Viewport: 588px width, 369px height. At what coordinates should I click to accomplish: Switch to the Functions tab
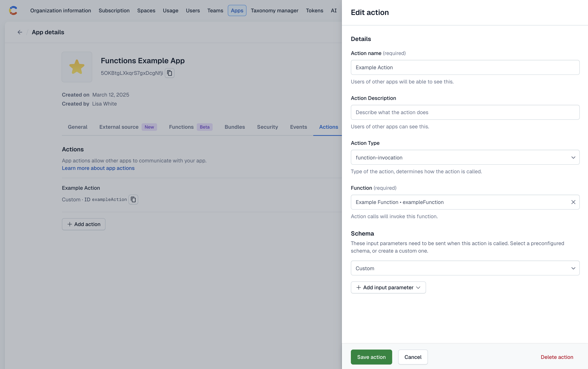(181, 127)
